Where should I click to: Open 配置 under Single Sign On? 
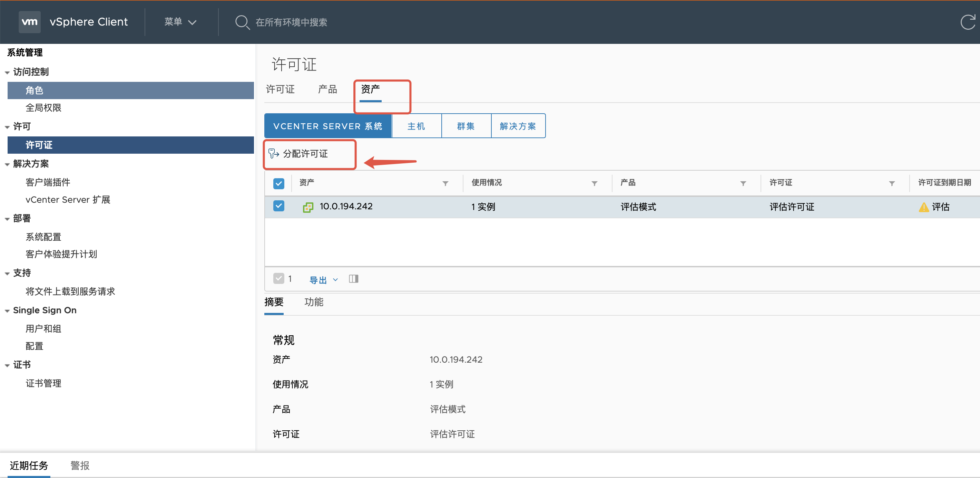34,346
